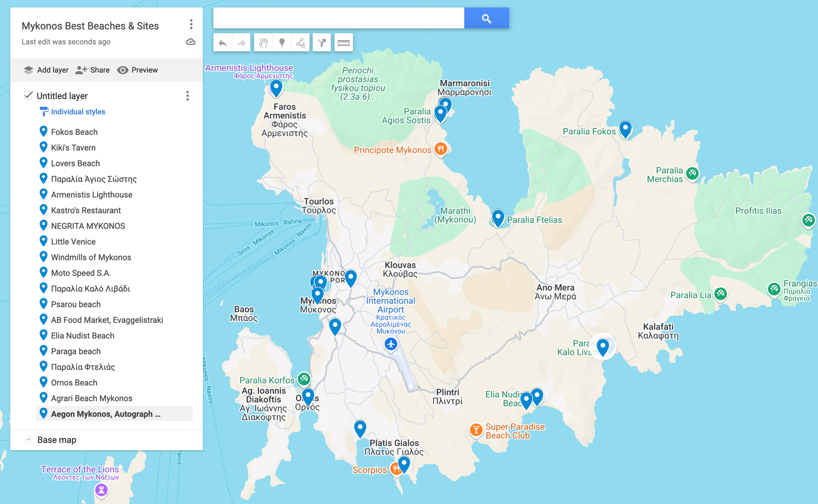This screenshot has height=504, width=818.
Task: Click the Paralia Agios Sostis pin
Action: 440,113
